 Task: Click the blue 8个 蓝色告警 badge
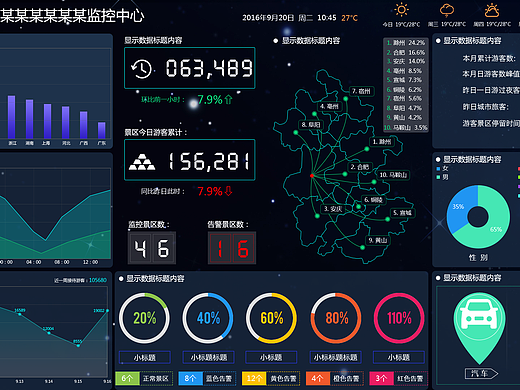[x=207, y=378]
